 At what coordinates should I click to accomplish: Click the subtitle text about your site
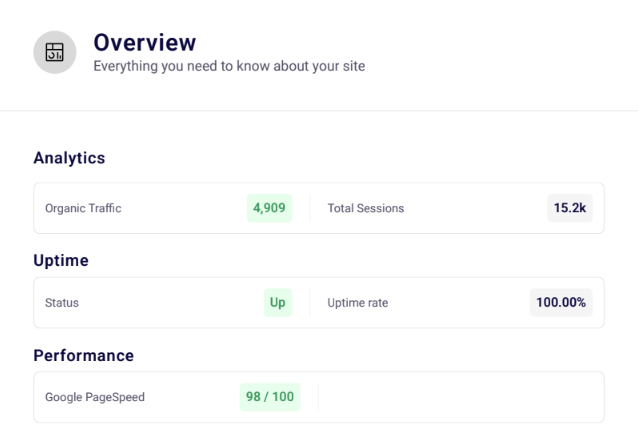tap(229, 66)
